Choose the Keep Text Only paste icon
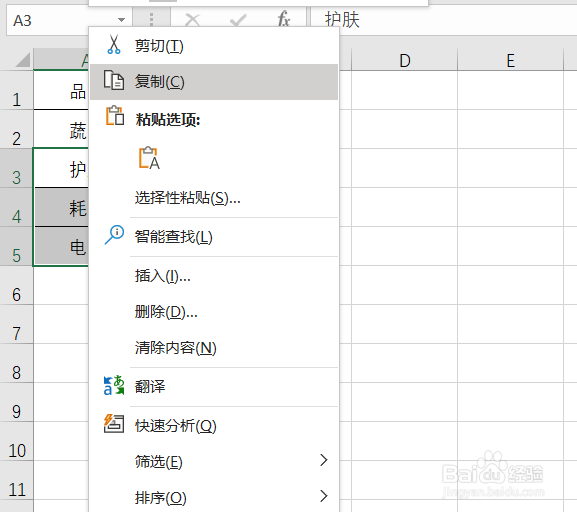 pos(149,158)
